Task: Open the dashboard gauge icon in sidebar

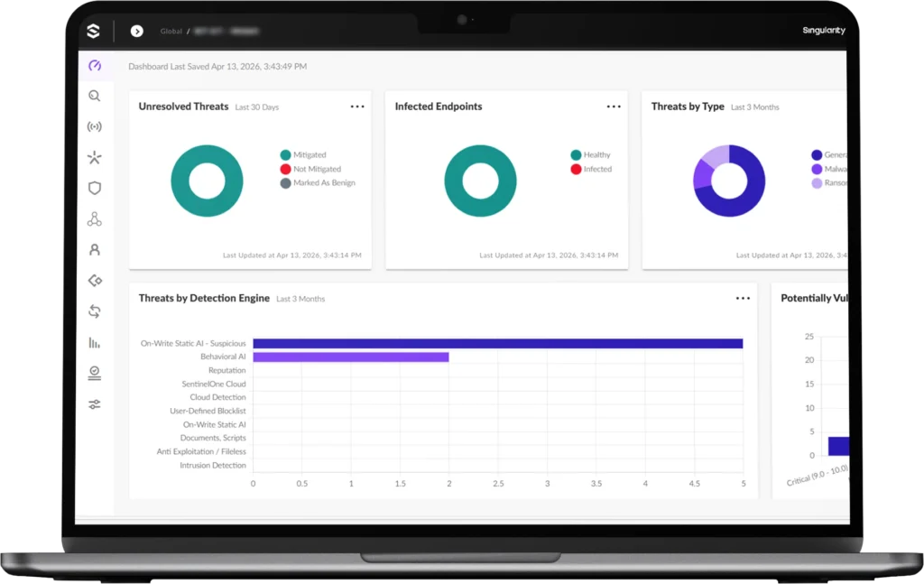Action: click(x=95, y=66)
